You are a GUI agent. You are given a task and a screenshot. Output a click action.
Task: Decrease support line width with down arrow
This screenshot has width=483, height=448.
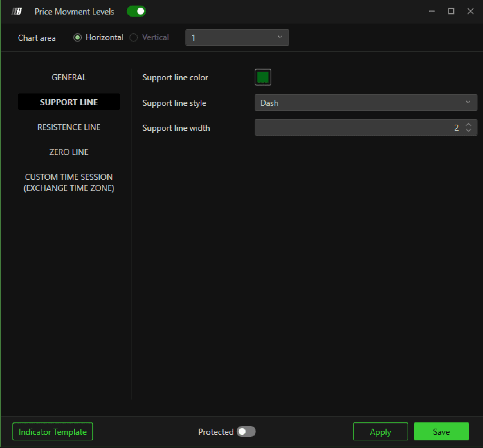tap(468, 130)
